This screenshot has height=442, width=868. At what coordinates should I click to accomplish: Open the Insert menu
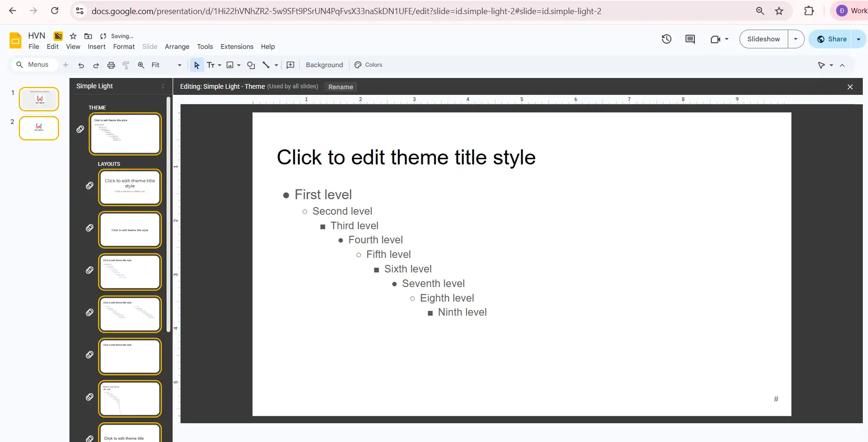pos(97,47)
